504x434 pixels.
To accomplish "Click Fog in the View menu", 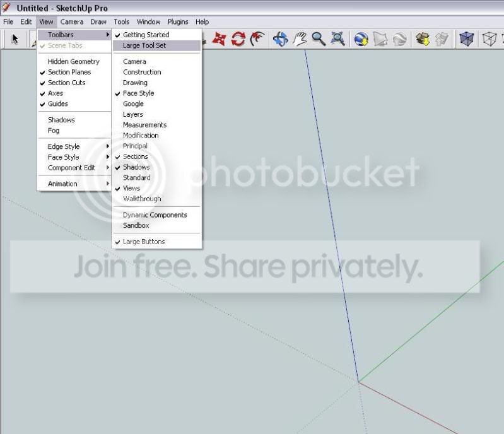I will click(74, 131).
